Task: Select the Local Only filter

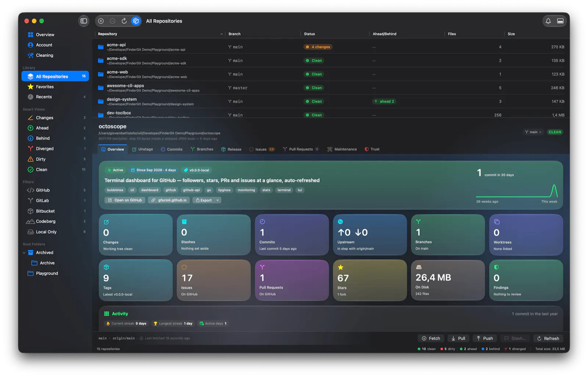Action: 55,232
